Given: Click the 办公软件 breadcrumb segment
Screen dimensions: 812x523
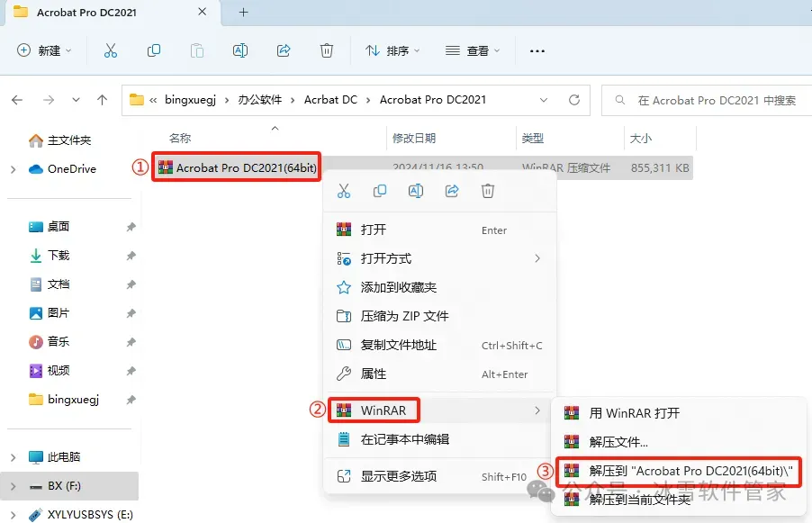Looking at the screenshot, I should coord(260,100).
